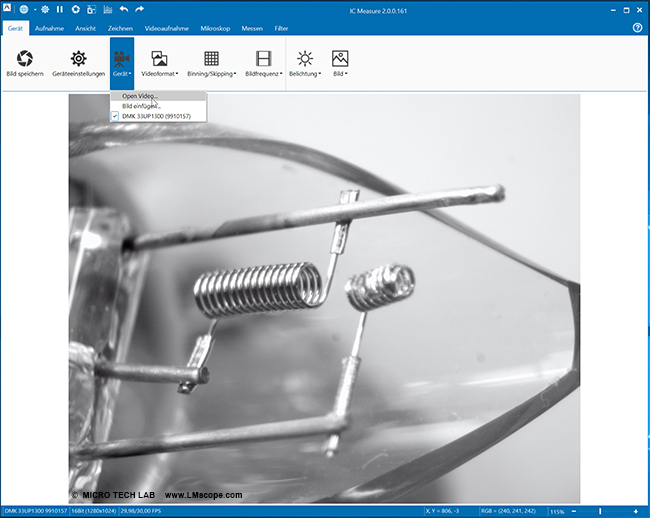Expand the Videoformat dropdown
The height and width of the screenshot is (518, 650).
tap(159, 63)
